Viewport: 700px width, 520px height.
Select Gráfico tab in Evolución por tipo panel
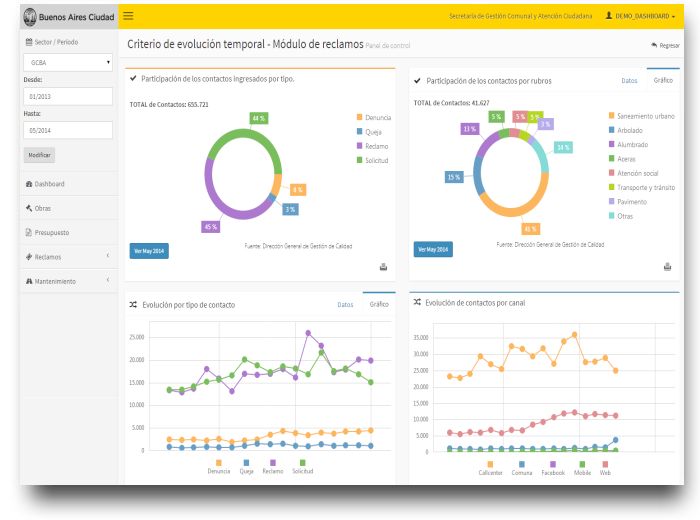click(379, 304)
